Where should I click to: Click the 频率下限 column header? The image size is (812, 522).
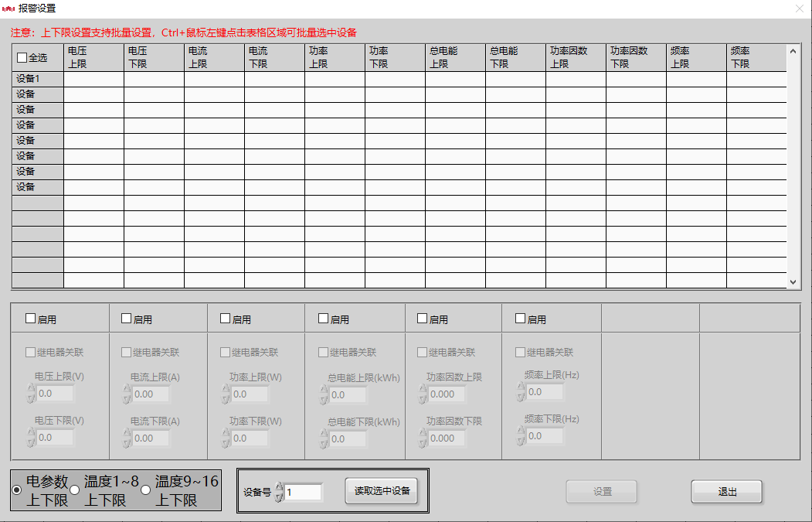point(756,57)
